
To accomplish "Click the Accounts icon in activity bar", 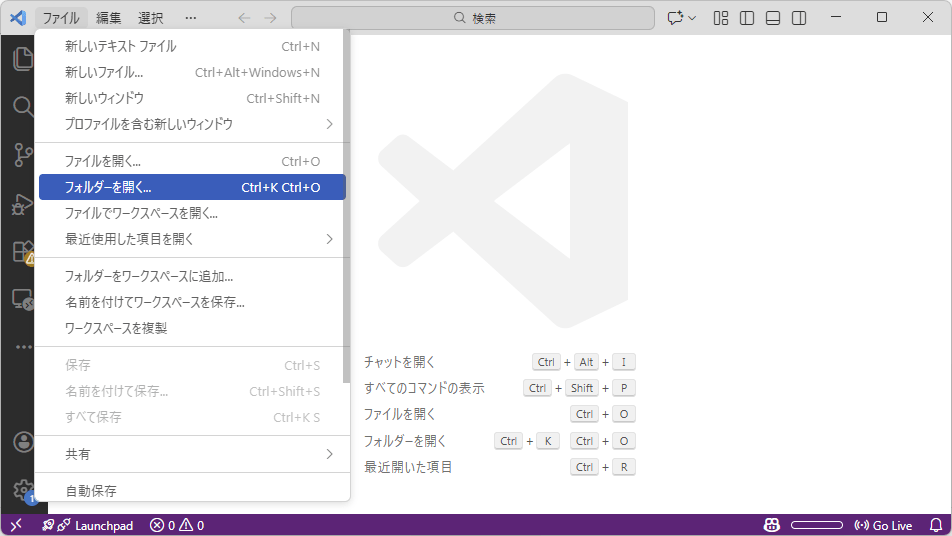I will (22, 442).
